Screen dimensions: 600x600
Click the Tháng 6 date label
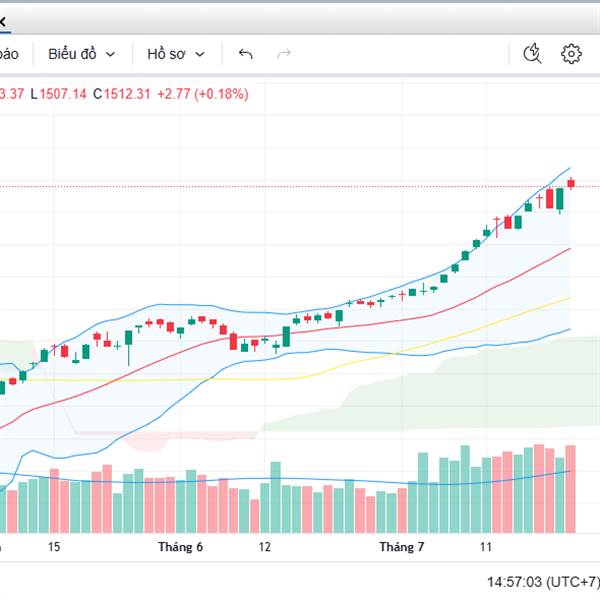click(180, 547)
